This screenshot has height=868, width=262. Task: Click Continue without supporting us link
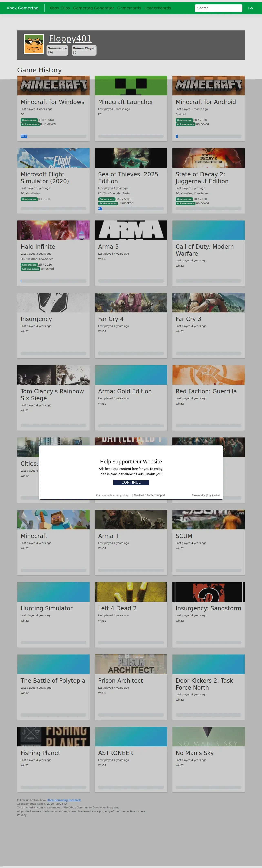point(114,495)
